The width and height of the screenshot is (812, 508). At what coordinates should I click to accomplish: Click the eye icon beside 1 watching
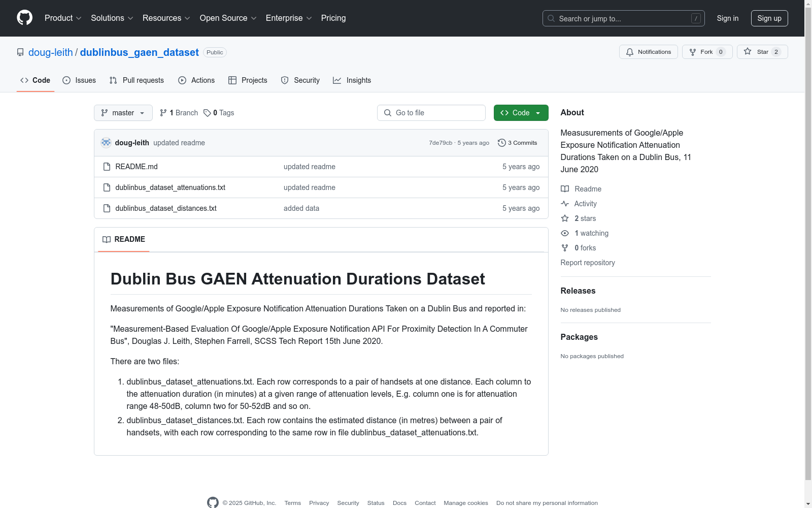pos(565,233)
